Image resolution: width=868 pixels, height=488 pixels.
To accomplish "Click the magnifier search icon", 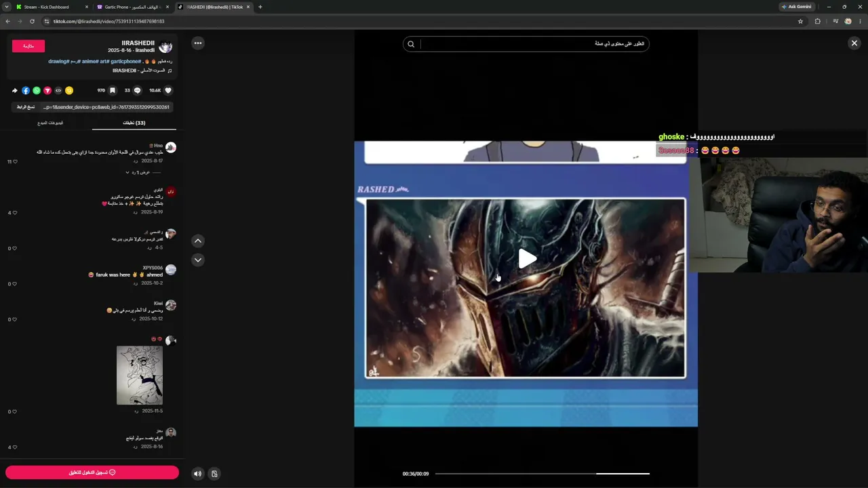I will (411, 44).
